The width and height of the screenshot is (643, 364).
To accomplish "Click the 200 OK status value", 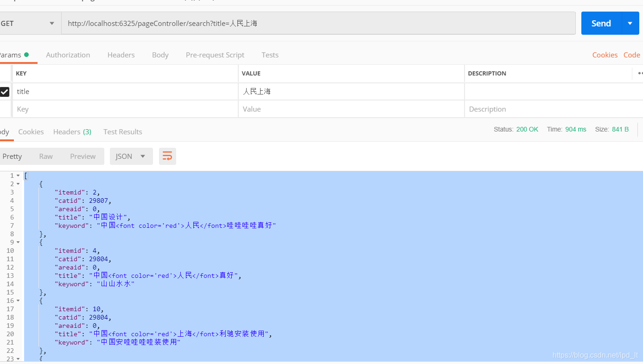I will tap(527, 129).
